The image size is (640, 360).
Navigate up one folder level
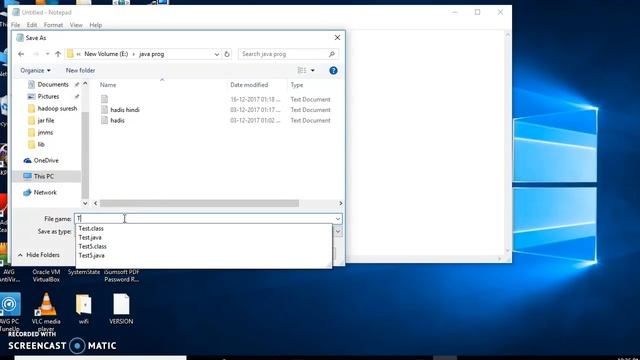[58, 54]
